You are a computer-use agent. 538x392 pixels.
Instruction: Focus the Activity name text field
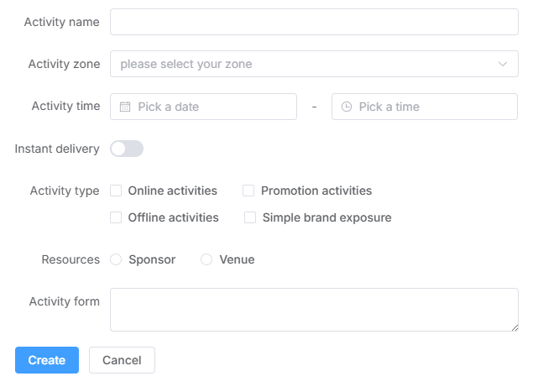pos(314,22)
